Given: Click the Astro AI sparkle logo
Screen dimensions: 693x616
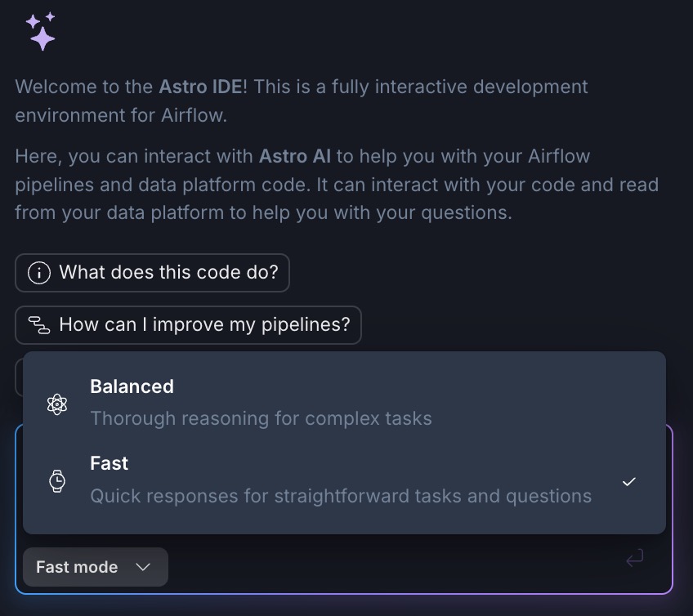Looking at the screenshot, I should tap(40, 31).
